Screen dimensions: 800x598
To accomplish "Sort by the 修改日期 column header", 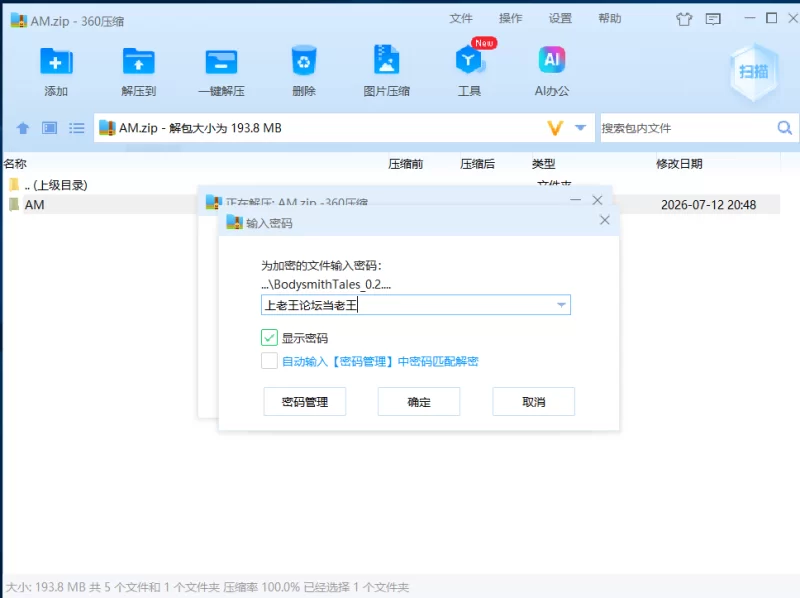I will pyautogui.click(x=679, y=164).
